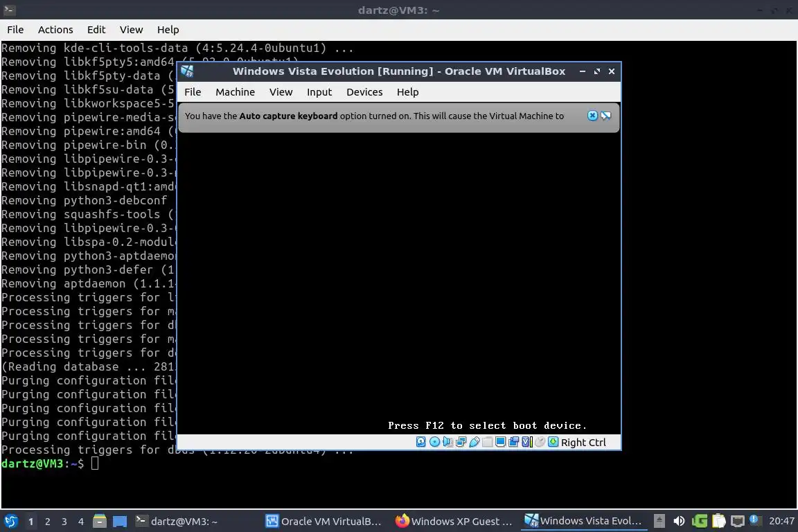Image resolution: width=798 pixels, height=532 pixels.
Task: Click the update notification tray icon
Action: (x=755, y=520)
